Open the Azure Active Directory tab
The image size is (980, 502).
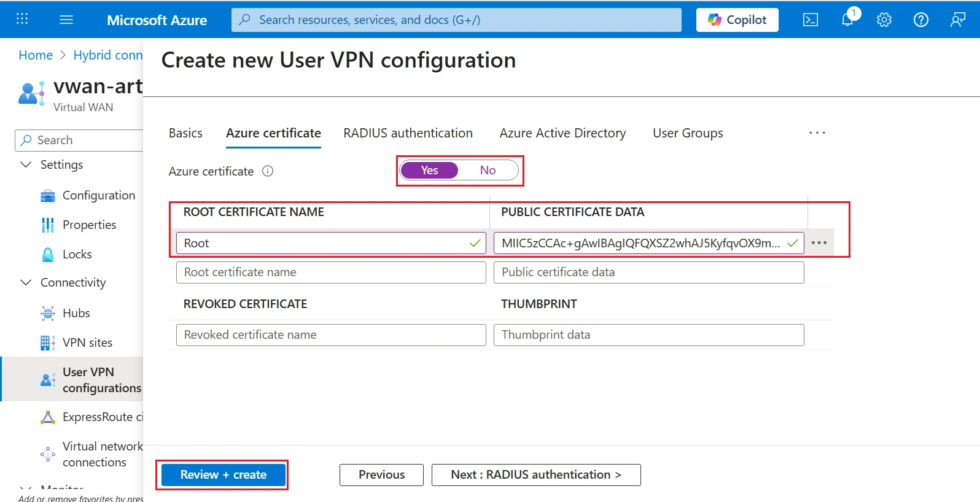(563, 133)
